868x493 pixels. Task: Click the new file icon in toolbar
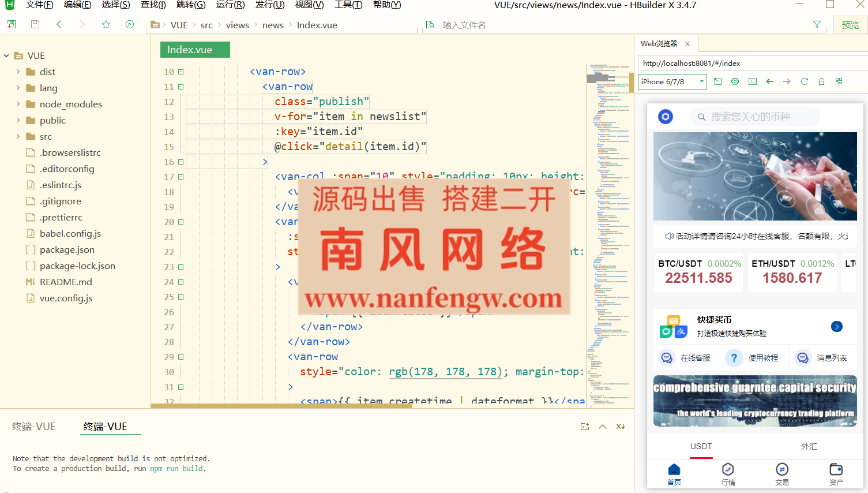click(x=12, y=24)
